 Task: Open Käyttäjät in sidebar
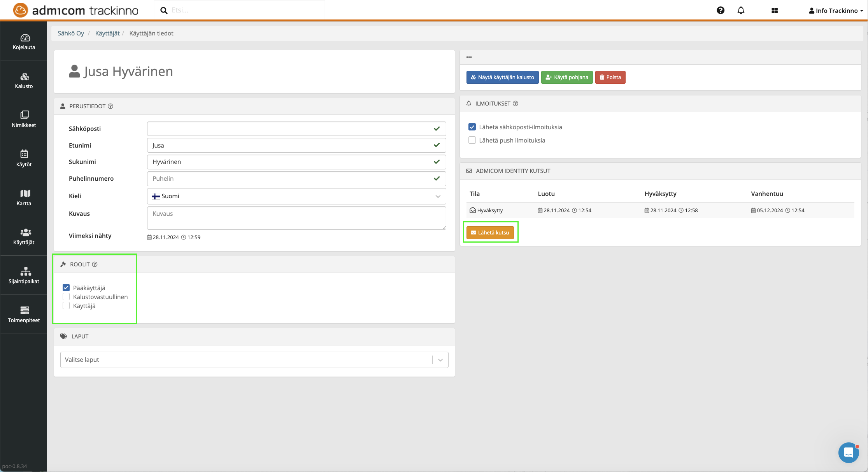[24, 236]
